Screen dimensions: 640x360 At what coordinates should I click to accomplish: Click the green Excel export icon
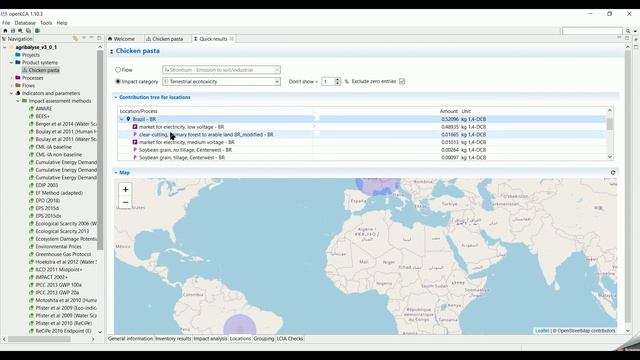(x=37, y=31)
